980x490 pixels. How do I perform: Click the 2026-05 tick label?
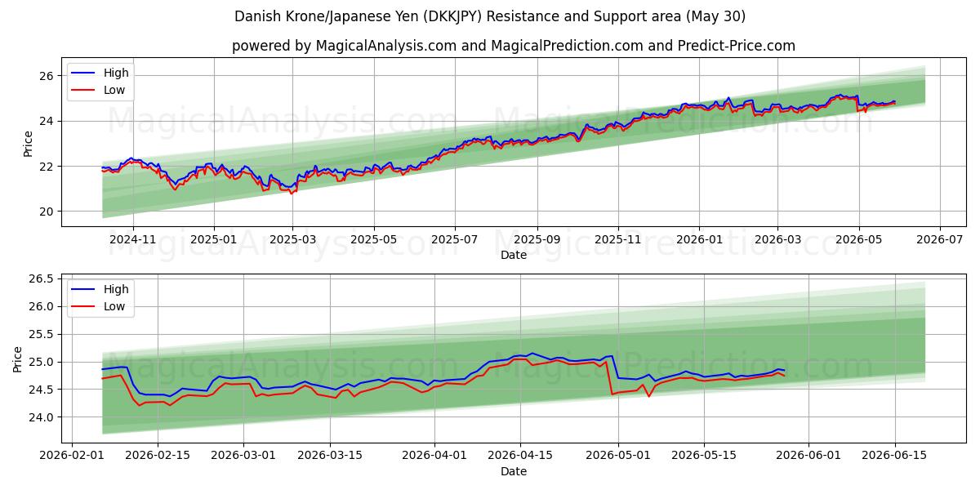[859, 240]
